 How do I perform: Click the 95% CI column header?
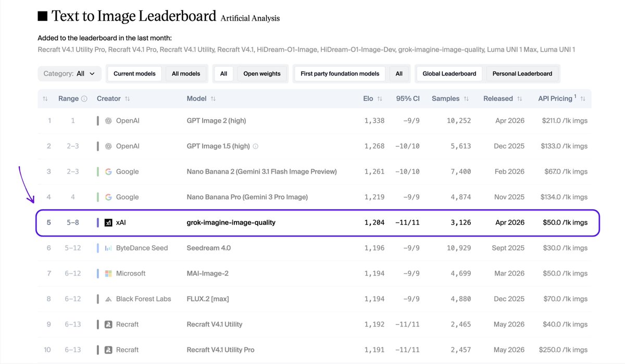[408, 98]
